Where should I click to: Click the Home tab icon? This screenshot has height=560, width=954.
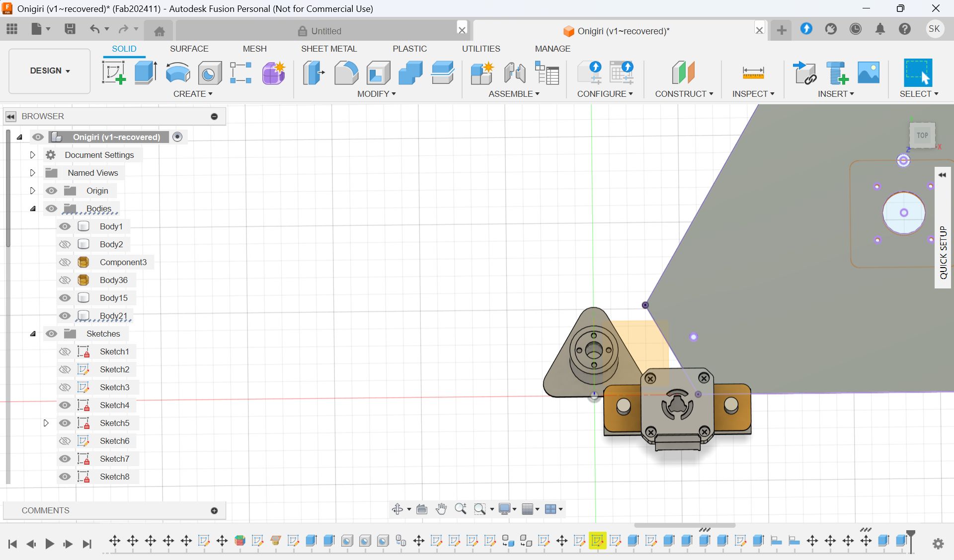pyautogui.click(x=159, y=31)
